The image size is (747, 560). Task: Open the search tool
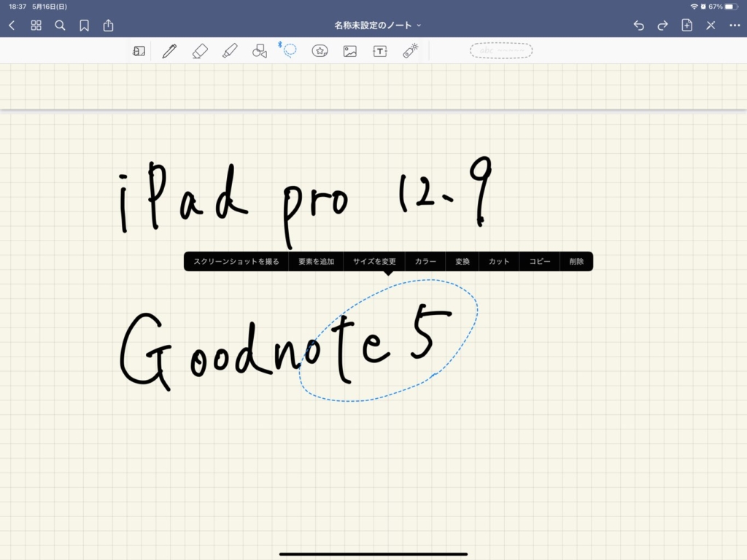(60, 26)
